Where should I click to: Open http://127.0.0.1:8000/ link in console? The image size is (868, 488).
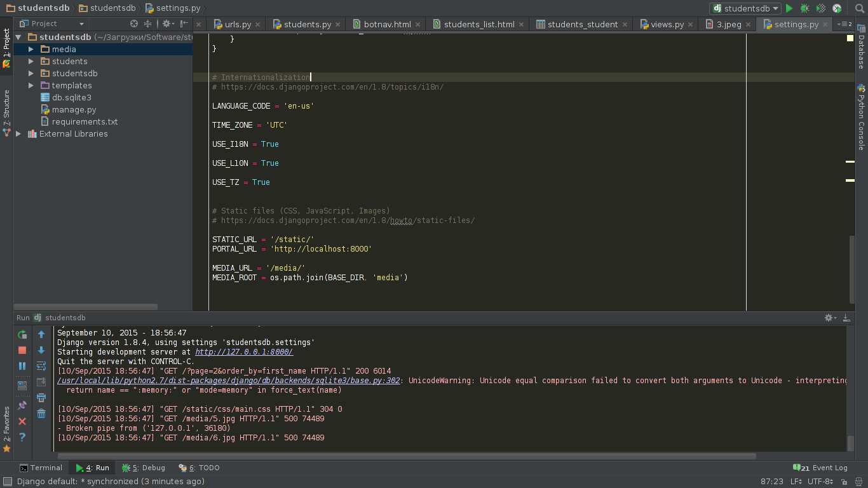pos(244,351)
